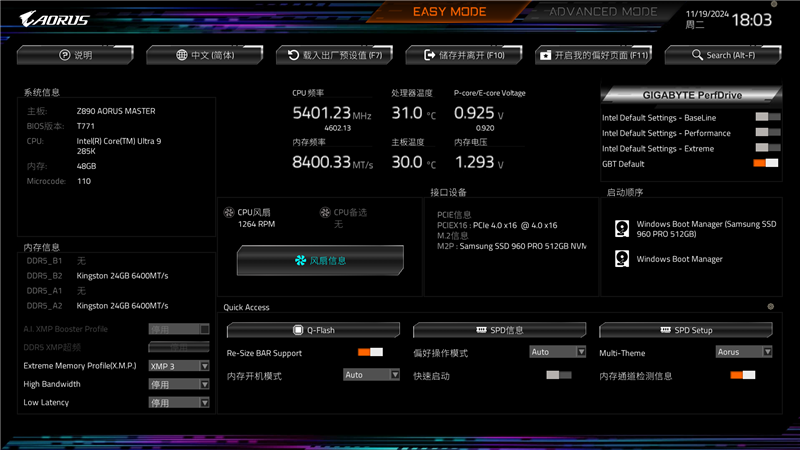Open the High Bandwidth dropdown
This screenshot has width=800, height=450.
coord(179,384)
